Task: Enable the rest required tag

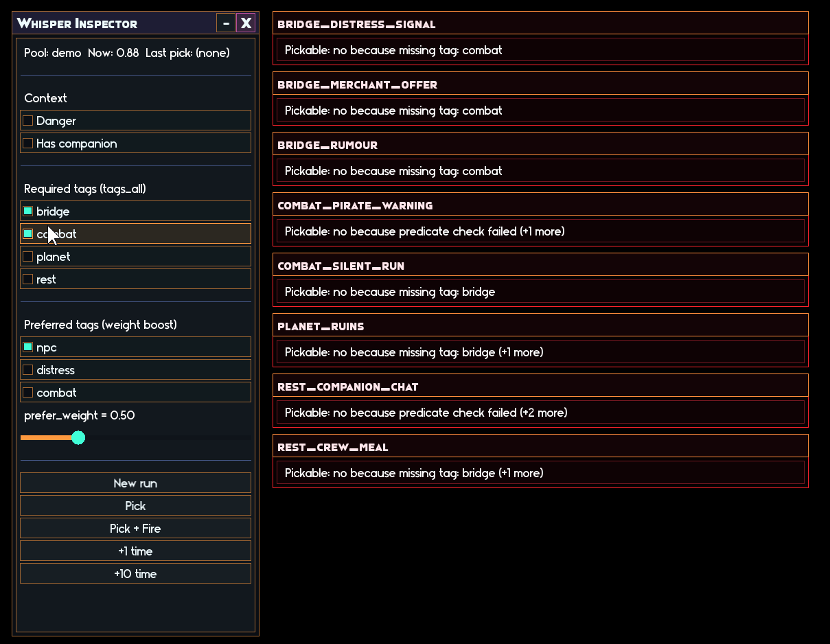Action: click(28, 279)
